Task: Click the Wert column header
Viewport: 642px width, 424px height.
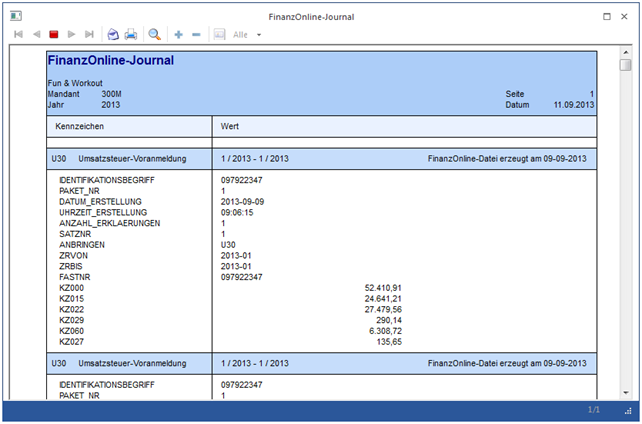Action: (229, 127)
